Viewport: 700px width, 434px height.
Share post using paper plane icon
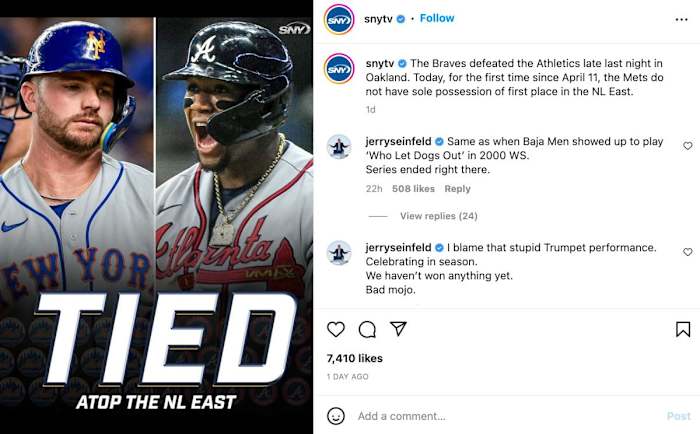398,329
